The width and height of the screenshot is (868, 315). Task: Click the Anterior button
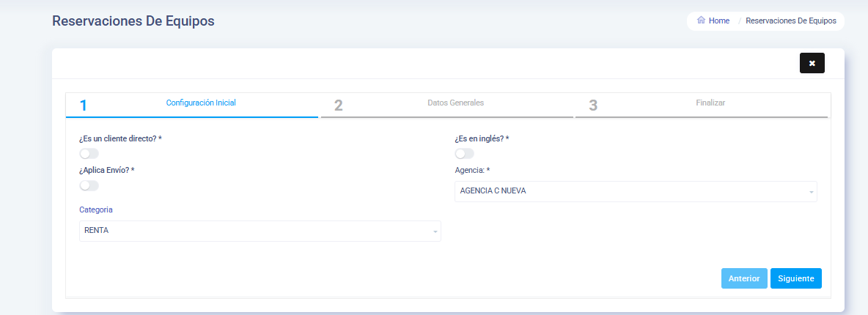click(x=744, y=278)
